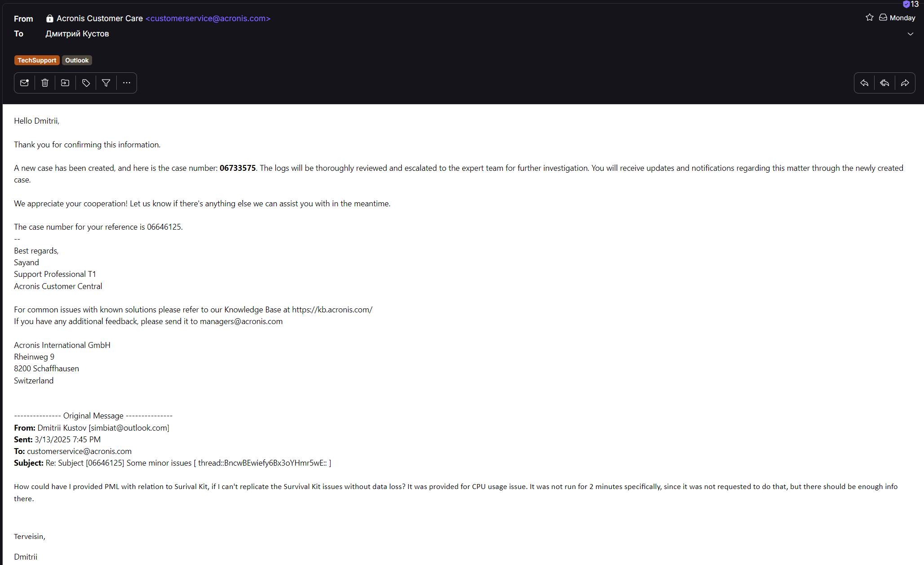Reply to the sender
The height and width of the screenshot is (565, 924).
[864, 83]
